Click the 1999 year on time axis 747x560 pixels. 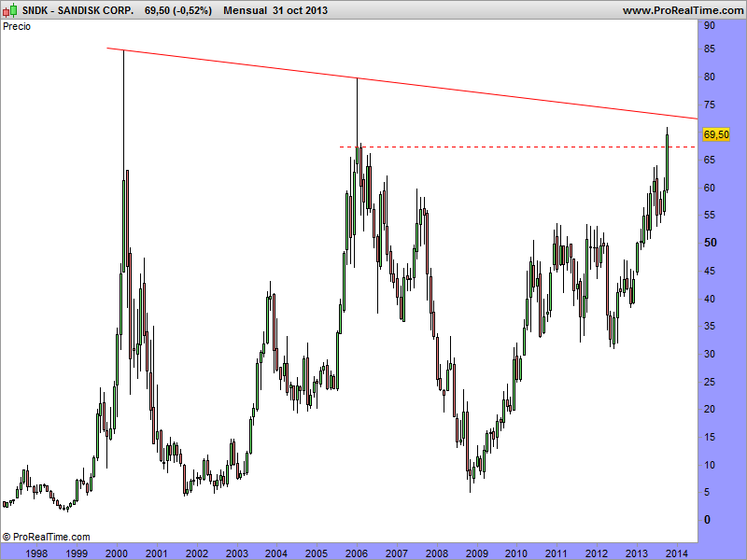(x=77, y=553)
